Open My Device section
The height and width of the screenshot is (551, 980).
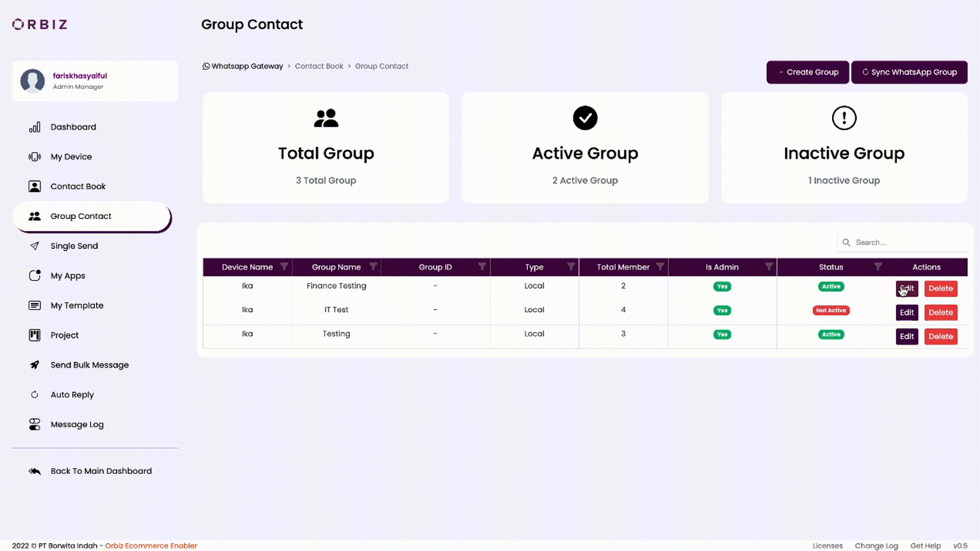click(x=71, y=156)
